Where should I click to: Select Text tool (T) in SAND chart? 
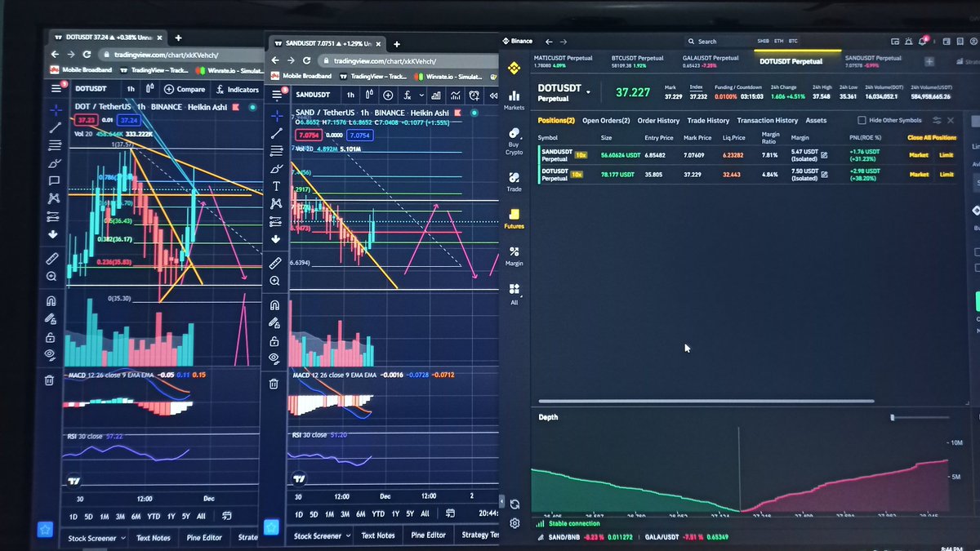(x=277, y=186)
